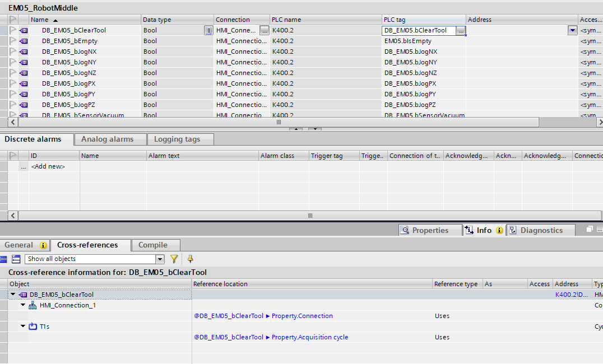Click Add new in alarms table
Screen dimensions: 603x364
pos(48,166)
